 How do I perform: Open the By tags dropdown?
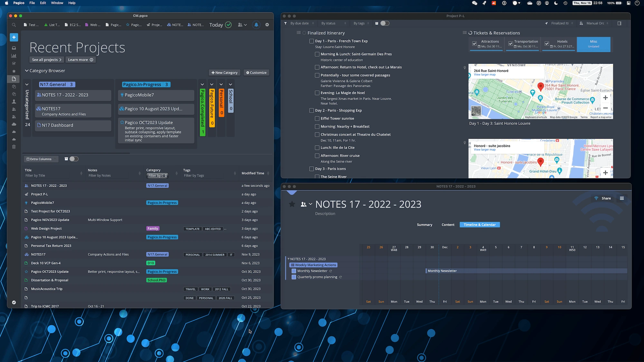(362, 23)
